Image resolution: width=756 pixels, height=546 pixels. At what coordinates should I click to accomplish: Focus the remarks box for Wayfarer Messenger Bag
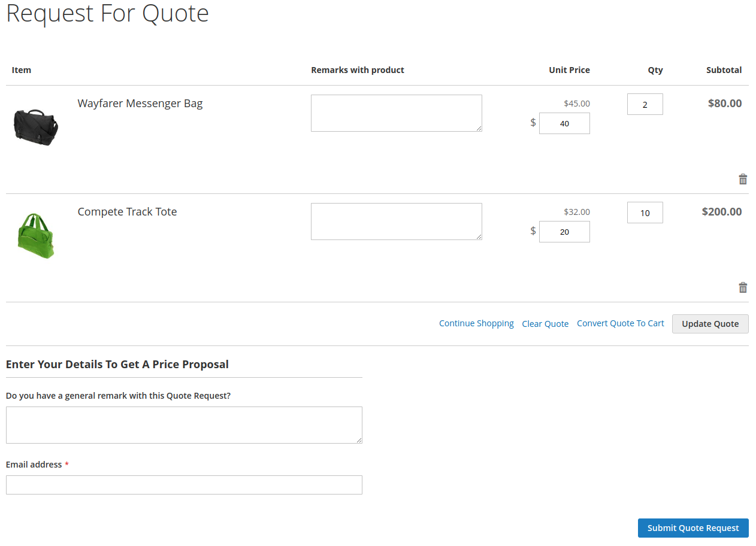coord(397,113)
